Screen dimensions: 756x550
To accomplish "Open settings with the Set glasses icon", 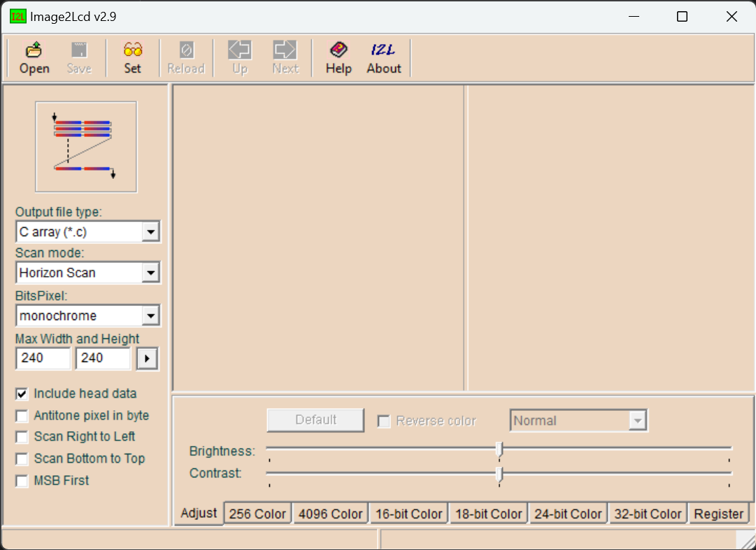I will point(133,58).
